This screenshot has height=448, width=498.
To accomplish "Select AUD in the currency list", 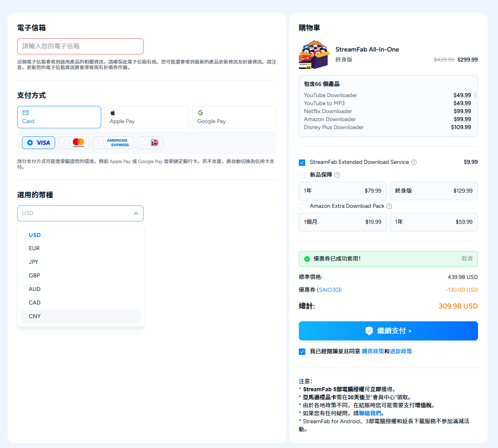I will tap(81, 289).
